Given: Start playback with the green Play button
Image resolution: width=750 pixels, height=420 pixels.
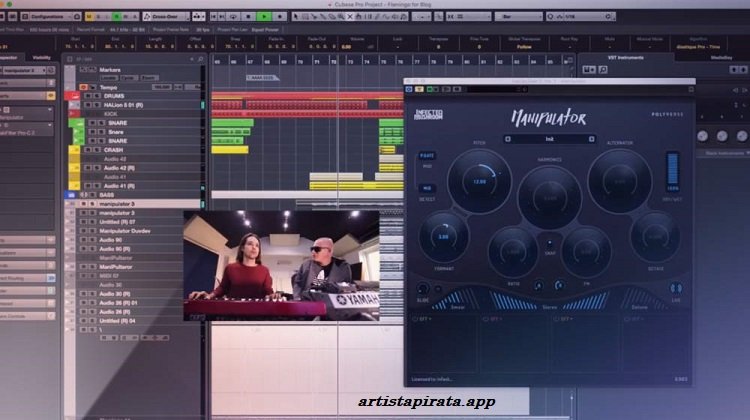Looking at the screenshot, I should [x=264, y=17].
